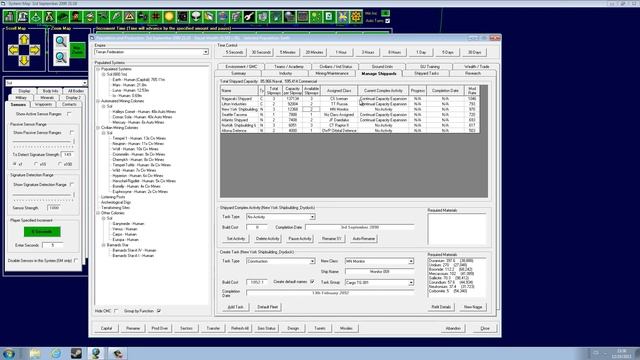Toggle Disable Sensors in this System checkbox
The image size is (640, 360).
(x=76, y=260)
